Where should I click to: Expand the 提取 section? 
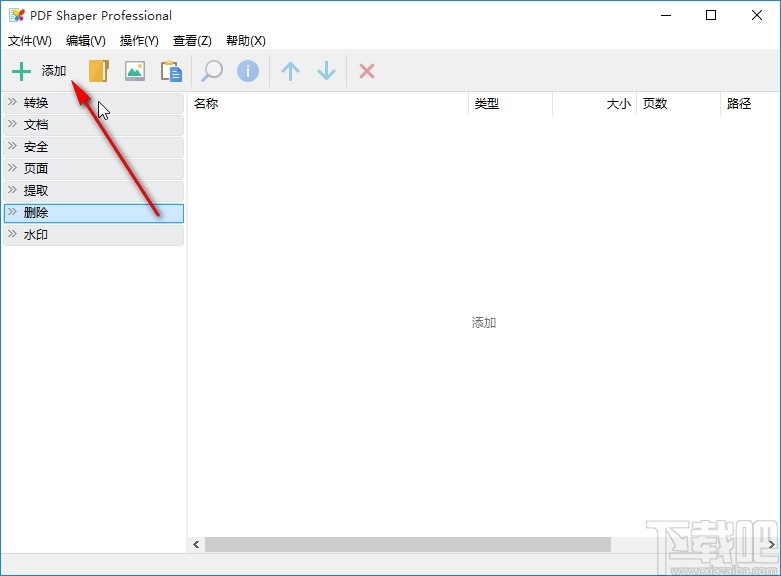point(94,191)
